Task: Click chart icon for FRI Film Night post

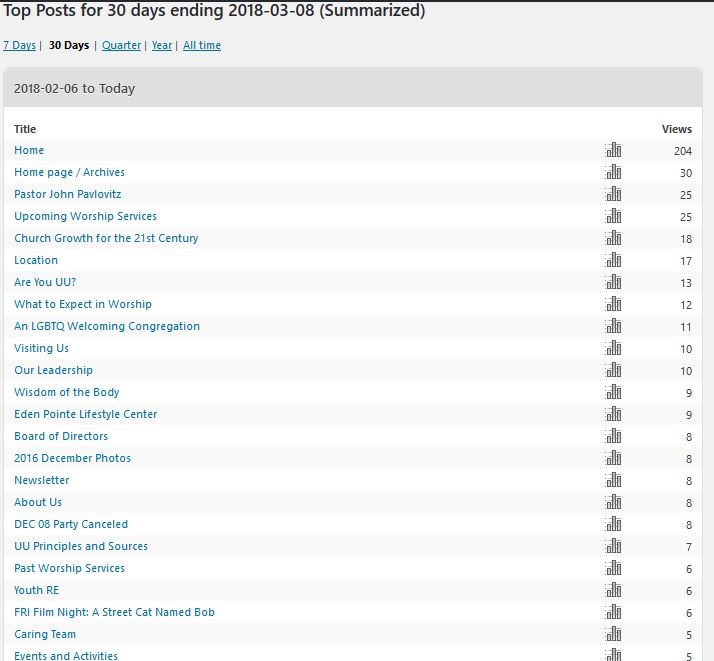Action: click(x=613, y=612)
